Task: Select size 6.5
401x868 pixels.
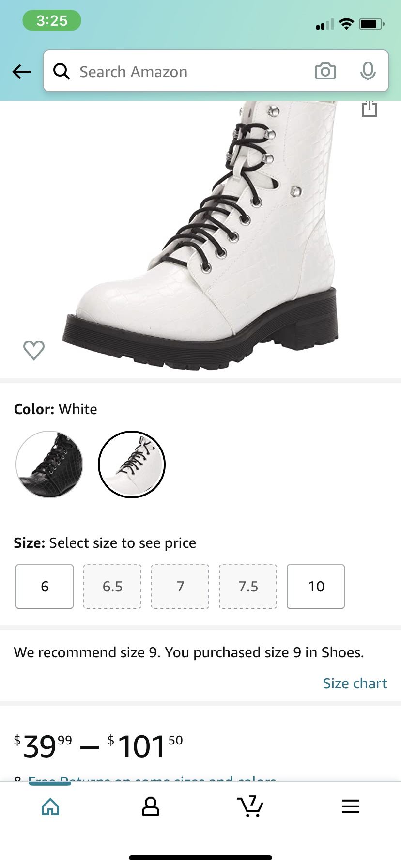Action: point(112,586)
